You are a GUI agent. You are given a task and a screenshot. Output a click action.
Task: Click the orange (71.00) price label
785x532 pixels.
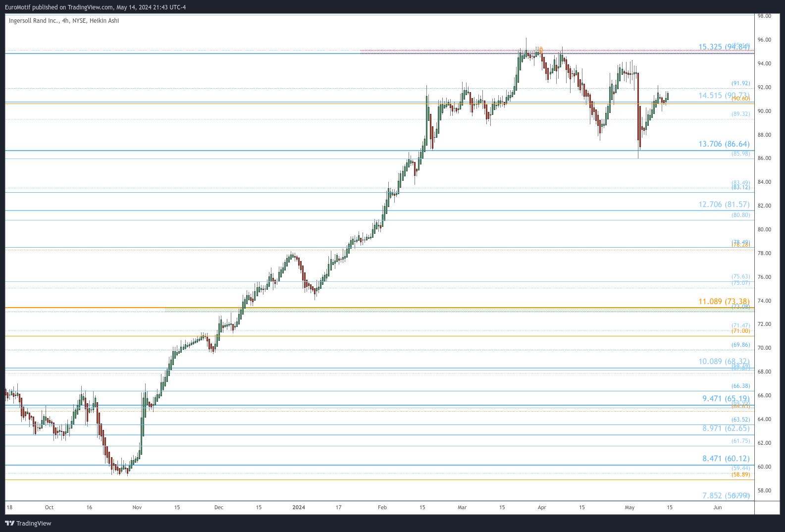point(741,331)
